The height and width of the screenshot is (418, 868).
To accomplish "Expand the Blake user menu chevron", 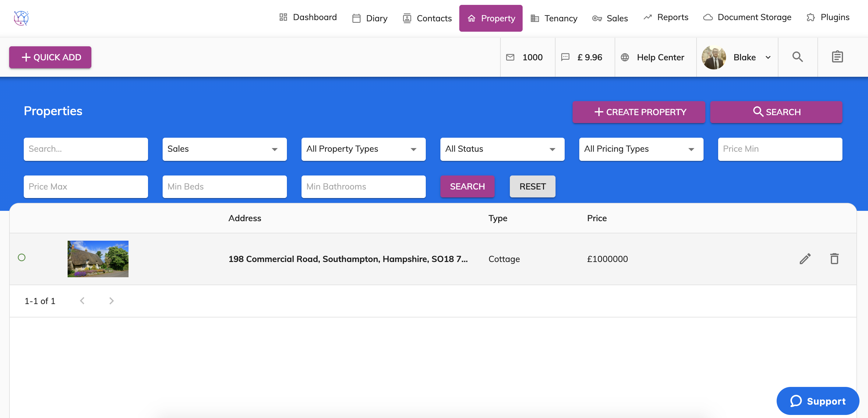I will click(768, 57).
